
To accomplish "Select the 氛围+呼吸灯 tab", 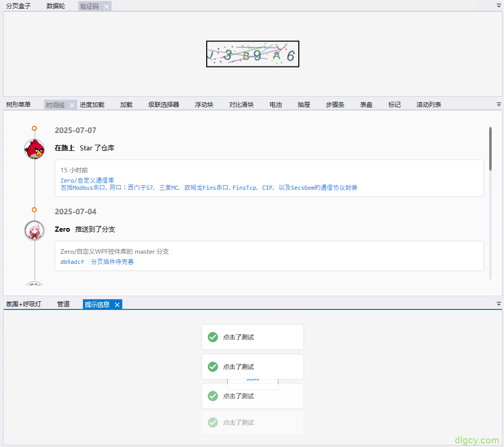I will [24, 304].
